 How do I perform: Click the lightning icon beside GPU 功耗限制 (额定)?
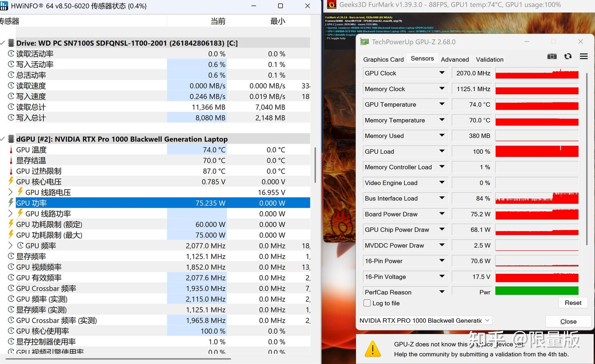coord(11,224)
